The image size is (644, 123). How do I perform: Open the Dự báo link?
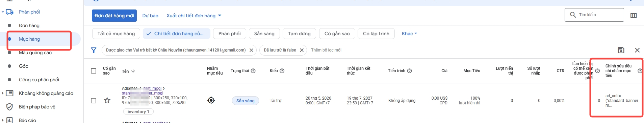[x=150, y=16]
